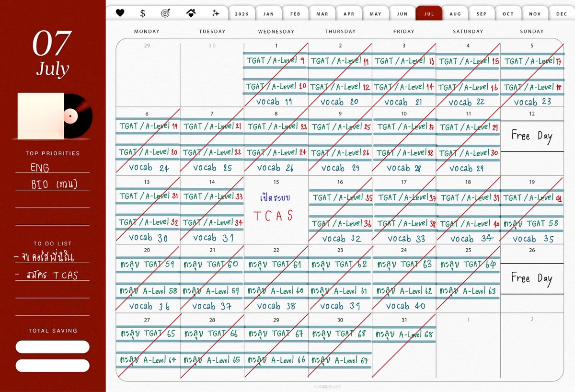Switch to the JAN month tab
Viewport: 575px width, 392px height.
pyautogui.click(x=269, y=14)
